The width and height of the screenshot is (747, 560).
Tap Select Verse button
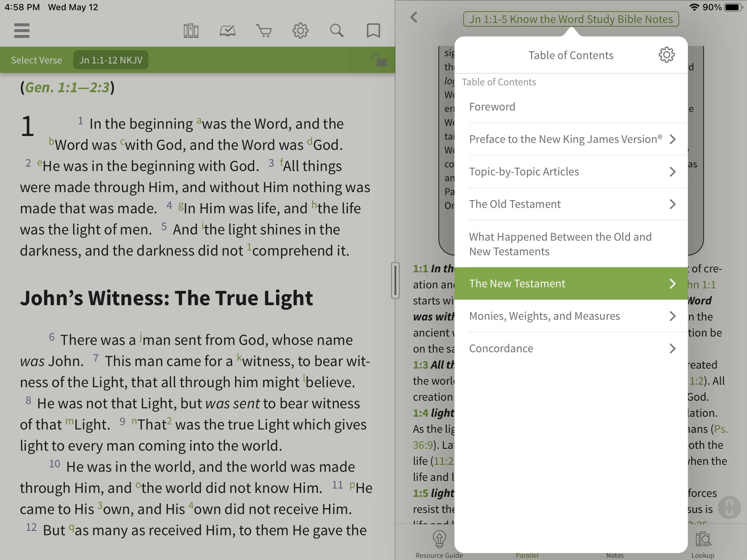click(x=36, y=60)
